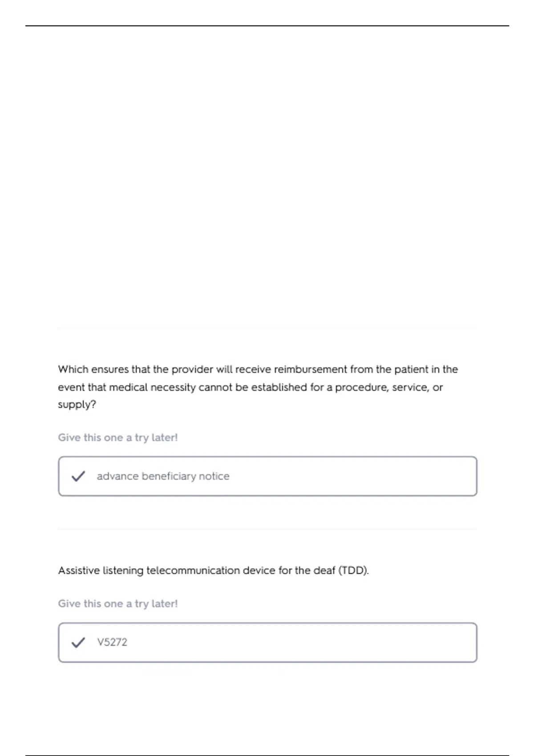Click the checkmark icon next to V5272
Viewport: 534px width, 756px height.
(x=78, y=643)
